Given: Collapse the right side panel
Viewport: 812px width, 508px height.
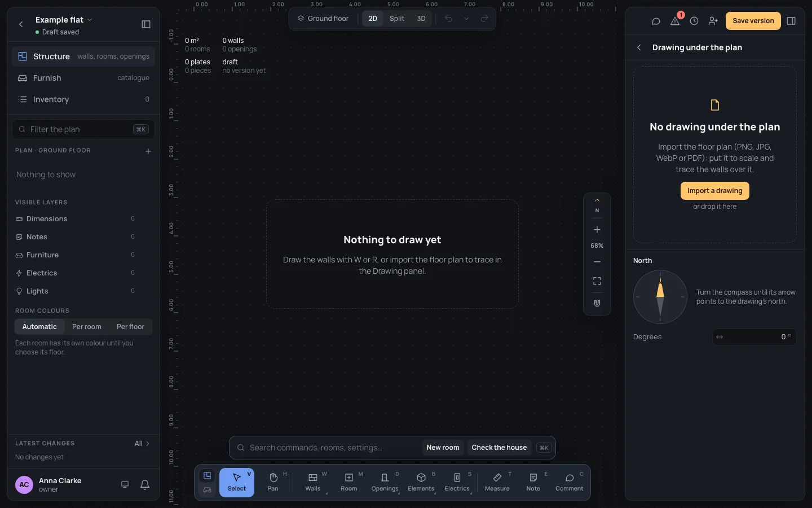Looking at the screenshot, I should tap(791, 21).
